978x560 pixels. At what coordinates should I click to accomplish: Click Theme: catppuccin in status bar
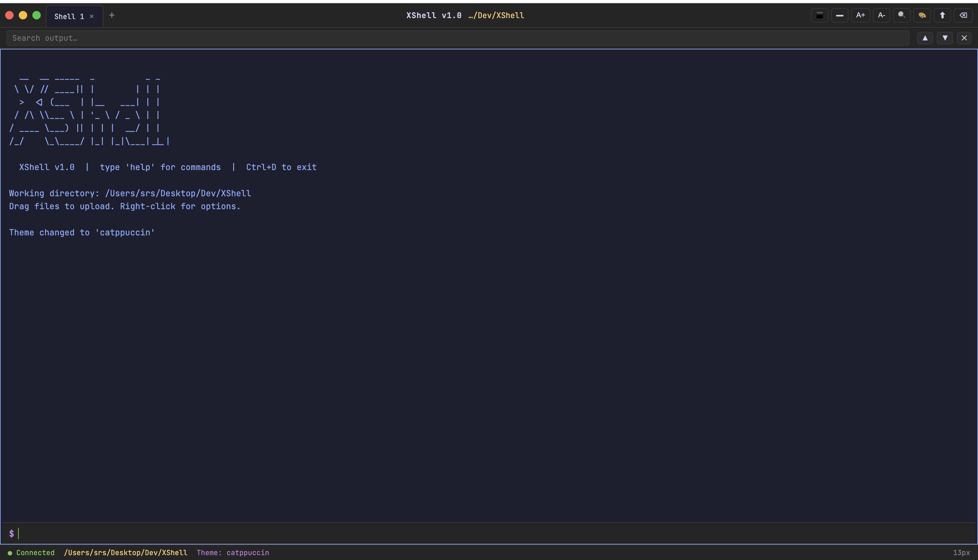tap(233, 553)
